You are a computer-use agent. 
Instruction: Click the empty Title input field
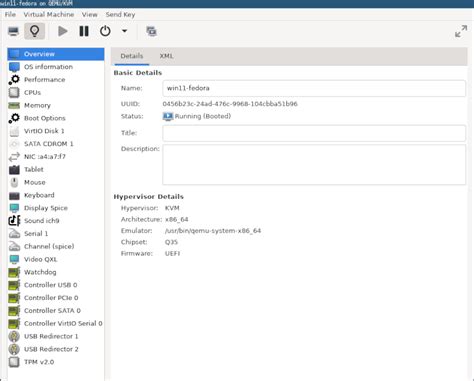coord(314,133)
